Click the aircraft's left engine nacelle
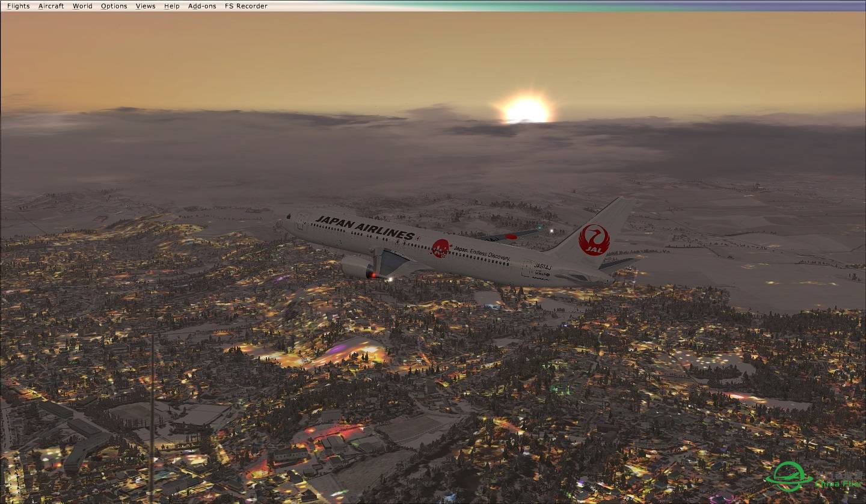Image resolution: width=866 pixels, height=504 pixels. pos(357,267)
